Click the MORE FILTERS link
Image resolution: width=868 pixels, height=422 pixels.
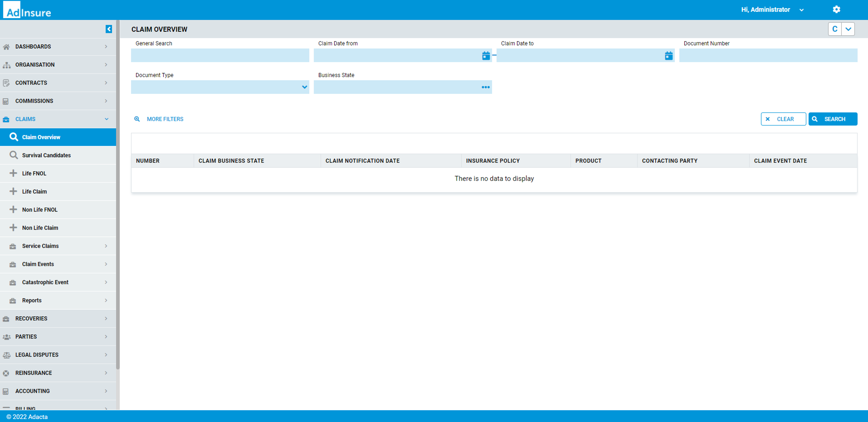coord(165,119)
